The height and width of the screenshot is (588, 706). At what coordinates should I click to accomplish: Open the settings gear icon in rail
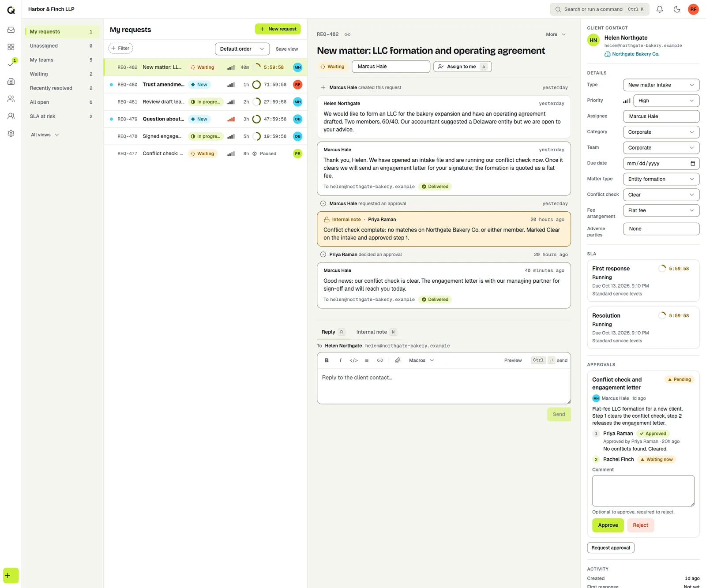11,133
